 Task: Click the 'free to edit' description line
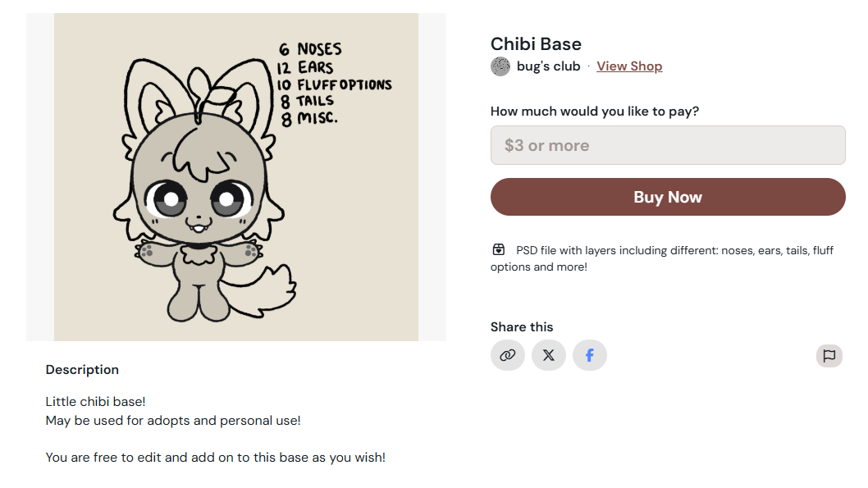(215, 458)
